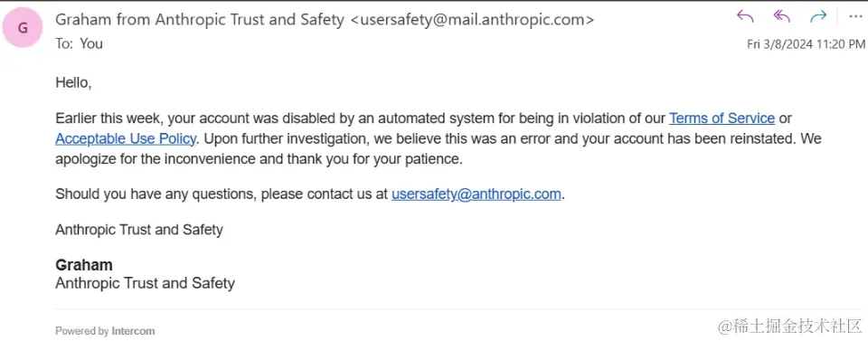Click the 稀土掘金技术社区 watermark

(x=790, y=325)
